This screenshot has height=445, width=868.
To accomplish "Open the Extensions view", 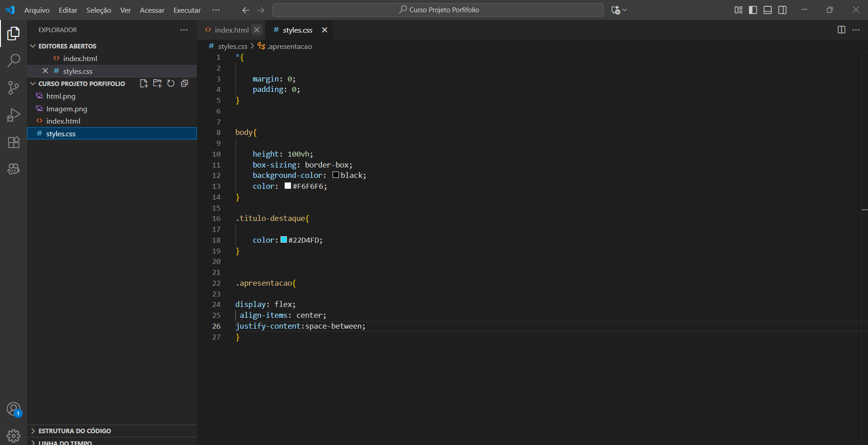I will point(14,142).
